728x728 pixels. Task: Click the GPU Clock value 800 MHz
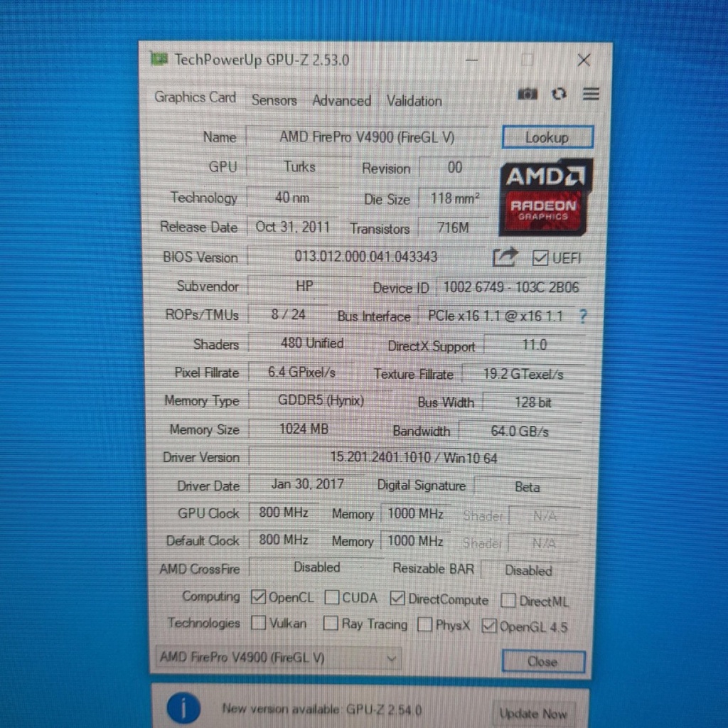pyautogui.click(x=284, y=513)
